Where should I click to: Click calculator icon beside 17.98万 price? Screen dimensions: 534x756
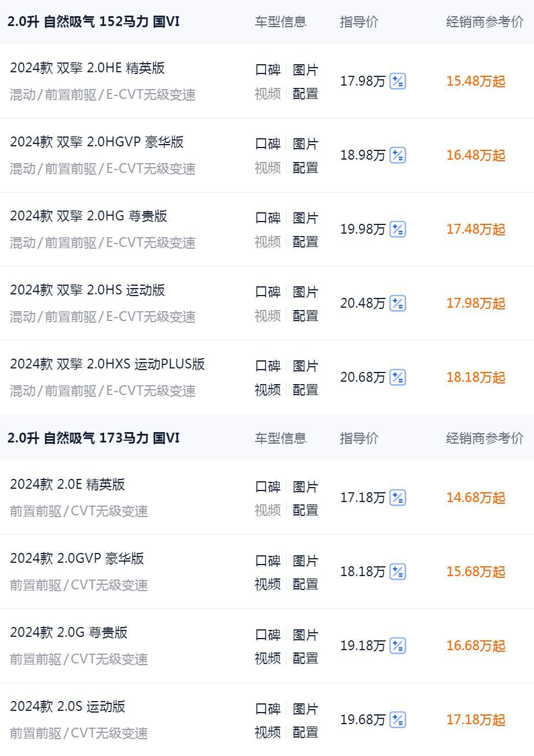[x=398, y=82]
